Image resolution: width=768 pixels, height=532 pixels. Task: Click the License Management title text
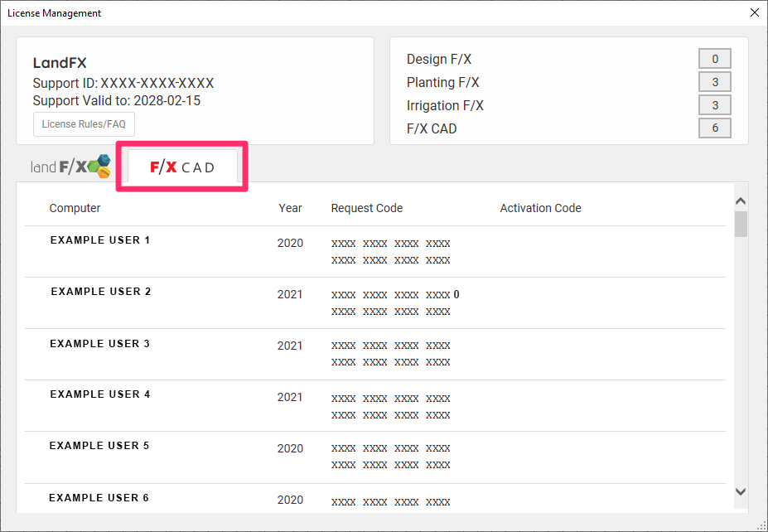(55, 13)
